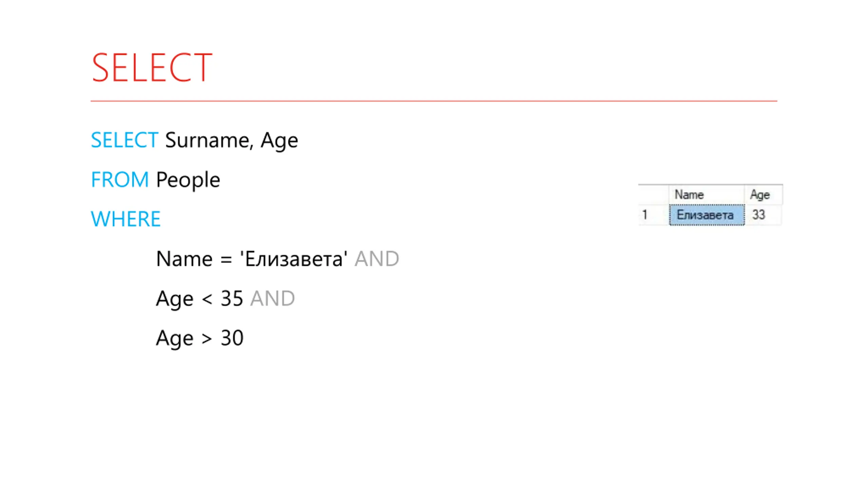This screenshot has height=488, width=868.
Task: Click the blue WHERE keyword
Action: pyautogui.click(x=125, y=219)
